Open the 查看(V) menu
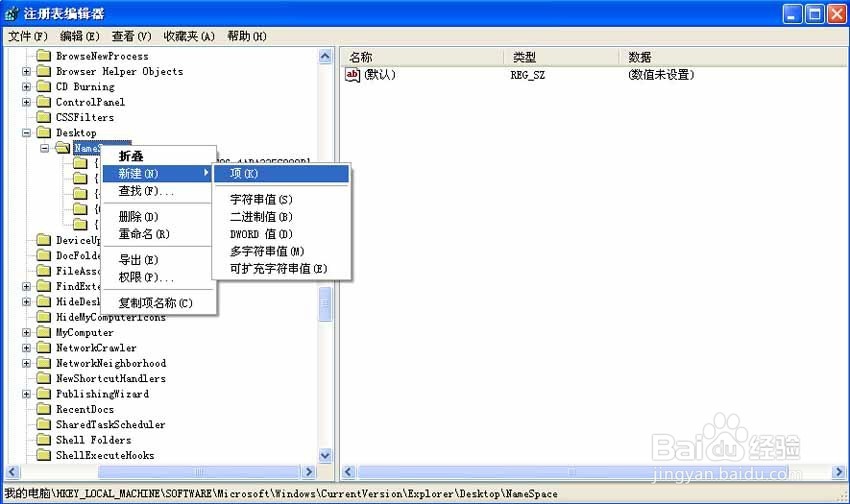The image size is (850, 504). tap(131, 36)
